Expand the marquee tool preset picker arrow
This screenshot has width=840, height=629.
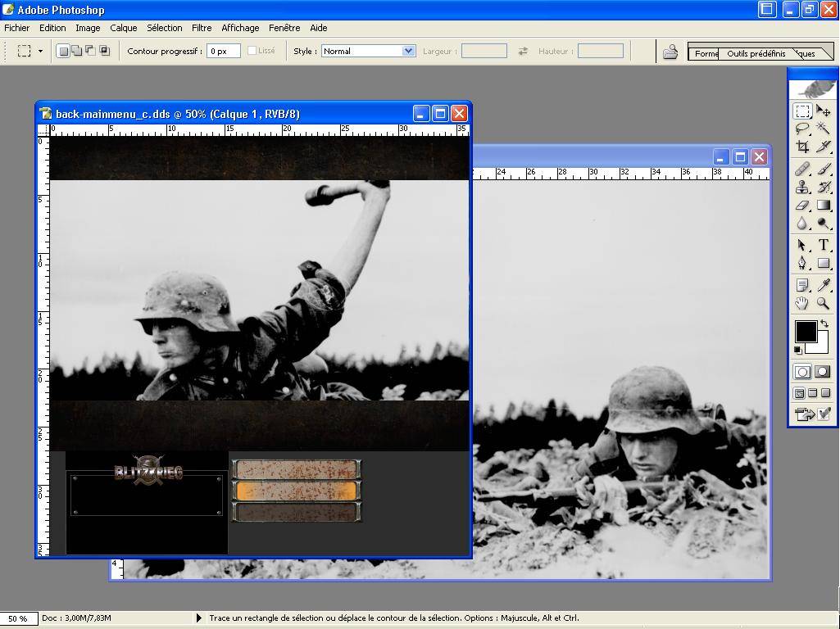click(40, 51)
